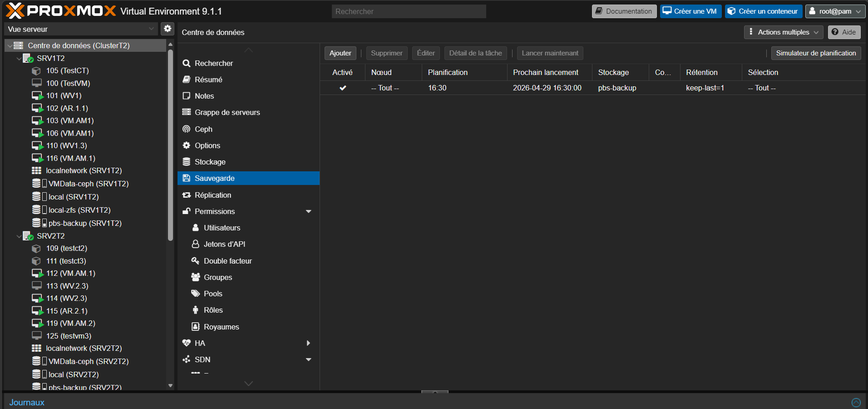Click the Réplication icon in menu
Viewport: 868px width, 409px height.
click(186, 195)
